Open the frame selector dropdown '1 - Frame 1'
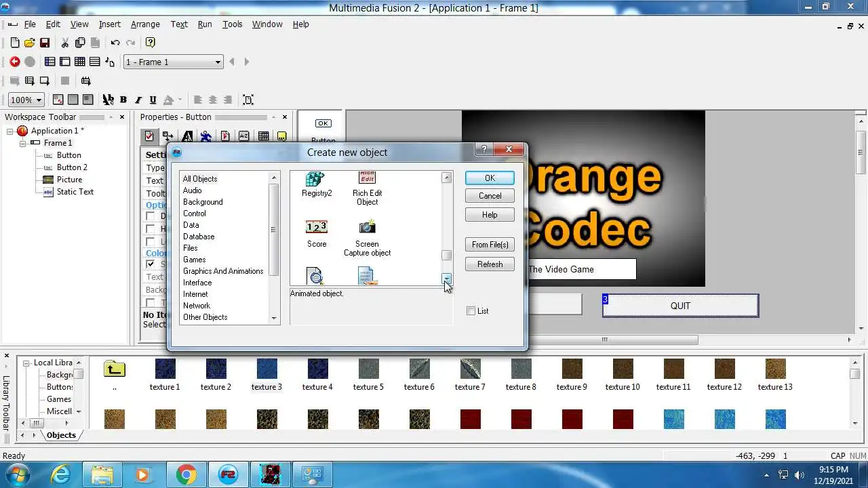 pos(173,62)
